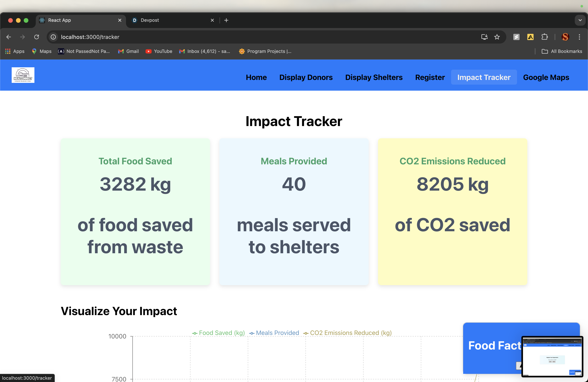Reload the page with refresh icon
This screenshot has width=588, height=382.
(x=37, y=37)
